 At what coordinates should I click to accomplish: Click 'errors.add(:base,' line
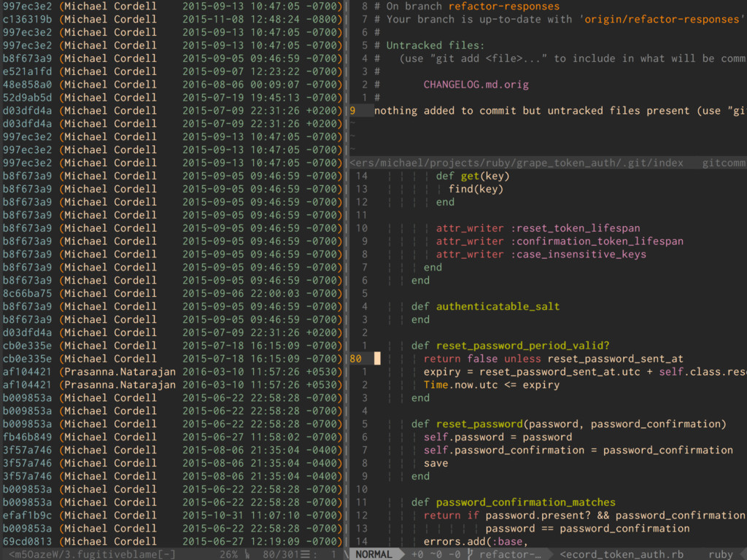(x=476, y=542)
